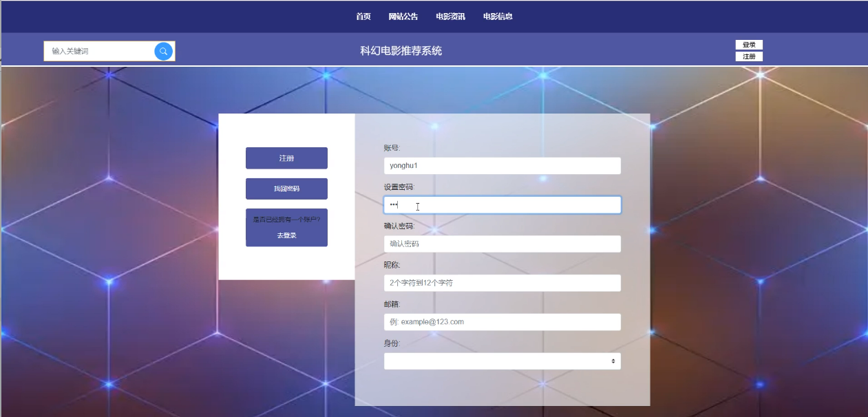Click the 登录 button in header
This screenshot has height=417, width=868.
(749, 45)
